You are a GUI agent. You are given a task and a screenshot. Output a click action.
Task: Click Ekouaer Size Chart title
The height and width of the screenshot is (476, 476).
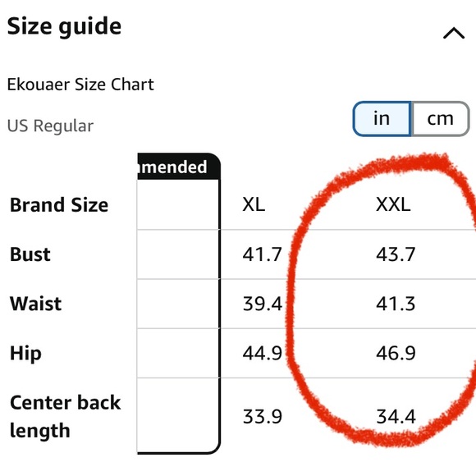[80, 85]
